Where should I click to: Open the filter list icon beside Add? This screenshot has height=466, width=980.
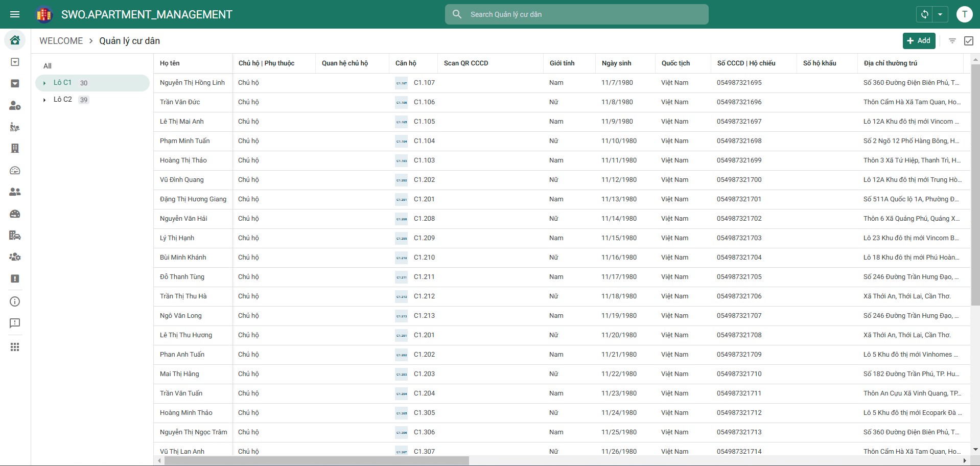[x=952, y=41]
